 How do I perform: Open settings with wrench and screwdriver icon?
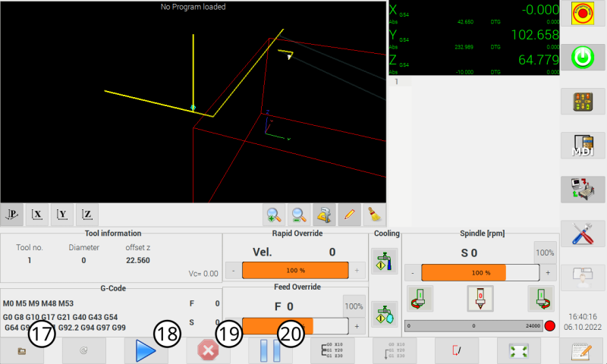[583, 233]
